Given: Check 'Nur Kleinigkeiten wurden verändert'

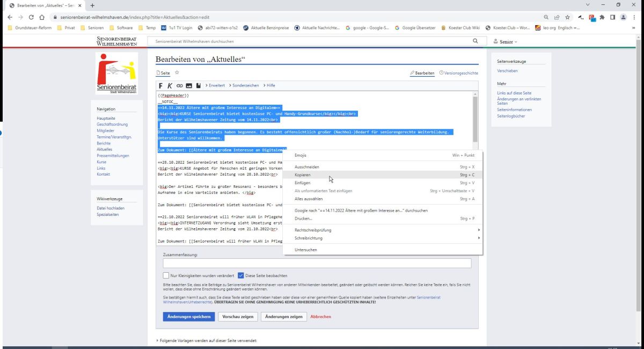Looking at the screenshot, I should point(166,275).
